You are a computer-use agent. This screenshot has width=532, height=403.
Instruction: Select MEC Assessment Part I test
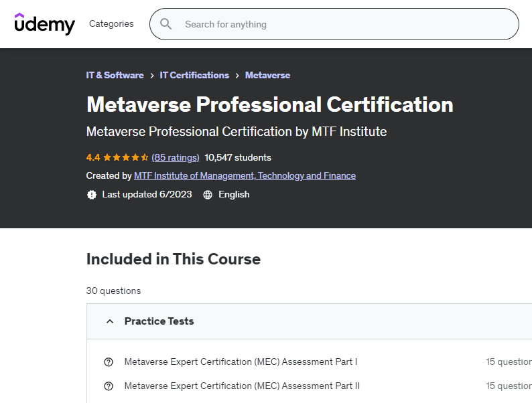point(241,362)
